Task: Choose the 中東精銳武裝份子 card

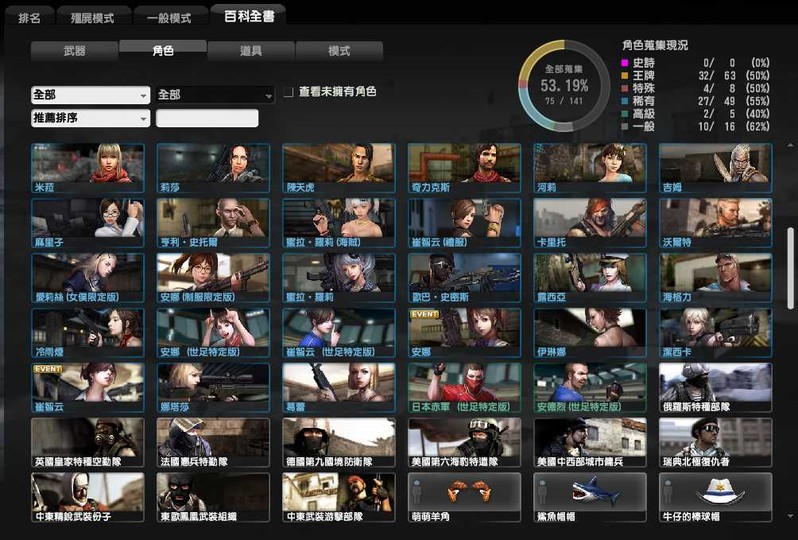Action: click(x=88, y=498)
